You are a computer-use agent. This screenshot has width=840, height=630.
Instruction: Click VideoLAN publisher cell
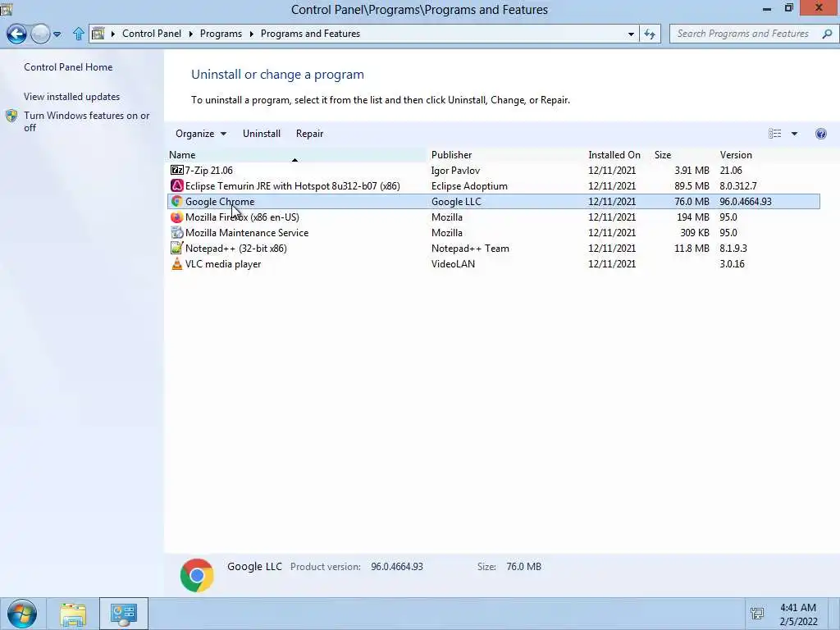[453, 263]
